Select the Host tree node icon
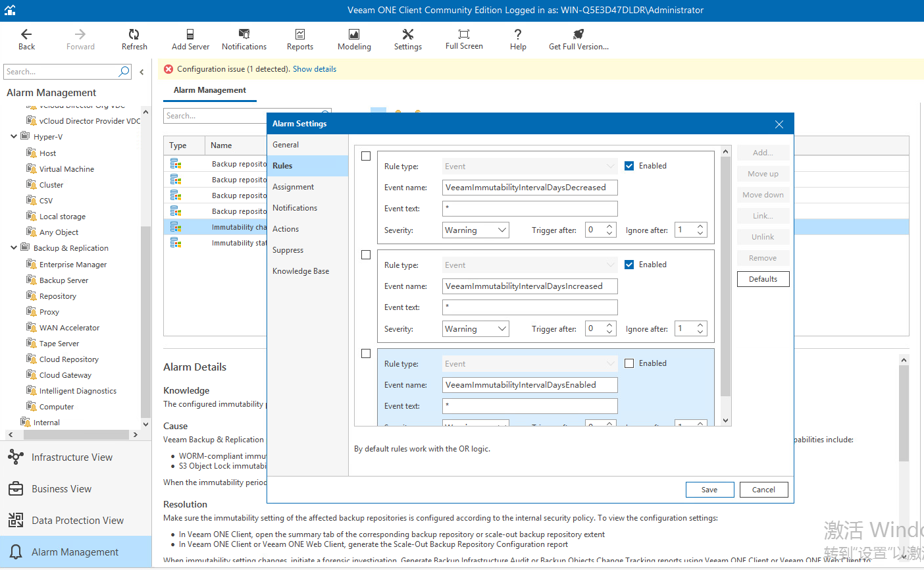Screen dimensions: 924x570 point(31,153)
